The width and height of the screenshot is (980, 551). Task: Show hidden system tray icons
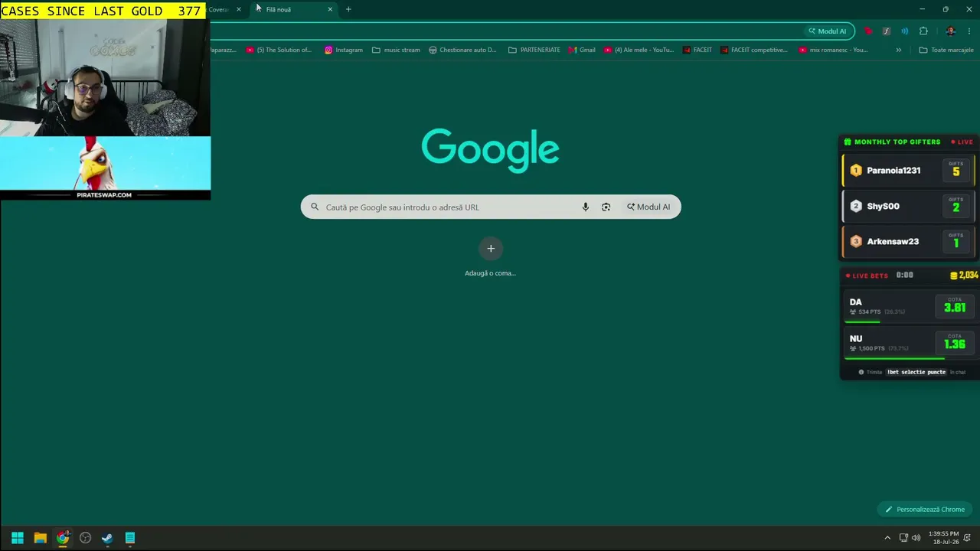point(887,538)
